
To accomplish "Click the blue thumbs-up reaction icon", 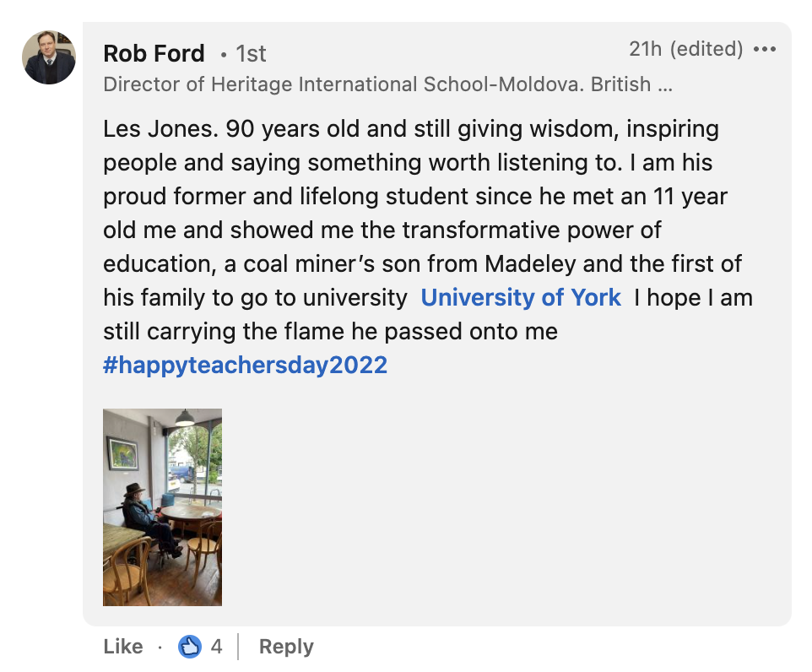I will (190, 647).
